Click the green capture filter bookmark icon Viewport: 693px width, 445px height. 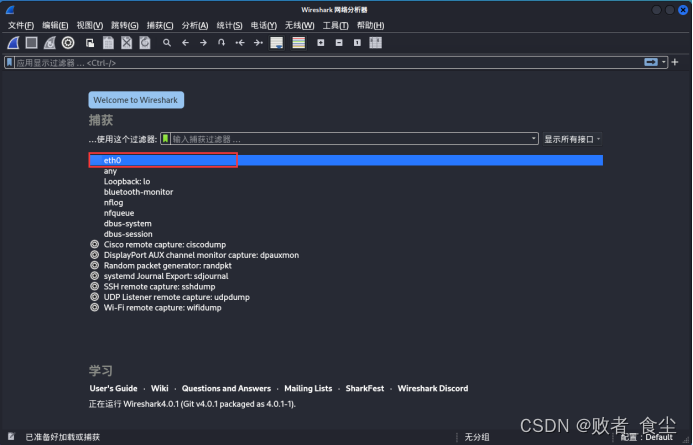coord(165,139)
